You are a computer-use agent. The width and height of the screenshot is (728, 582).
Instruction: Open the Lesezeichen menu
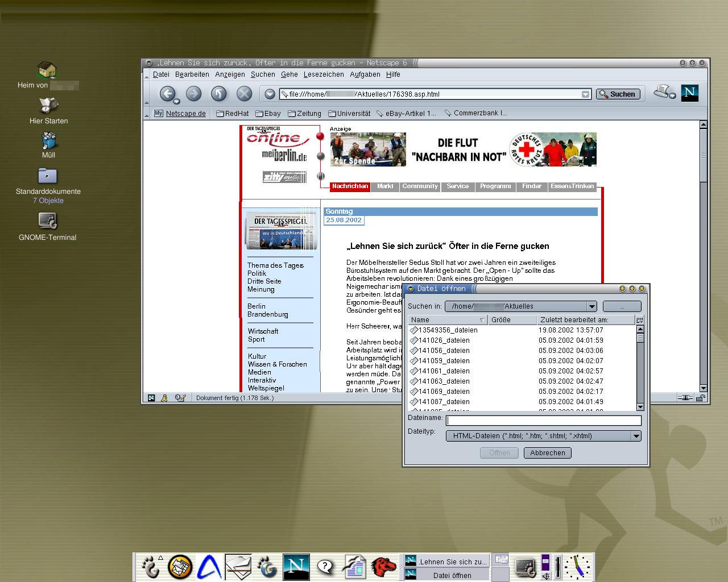324,74
